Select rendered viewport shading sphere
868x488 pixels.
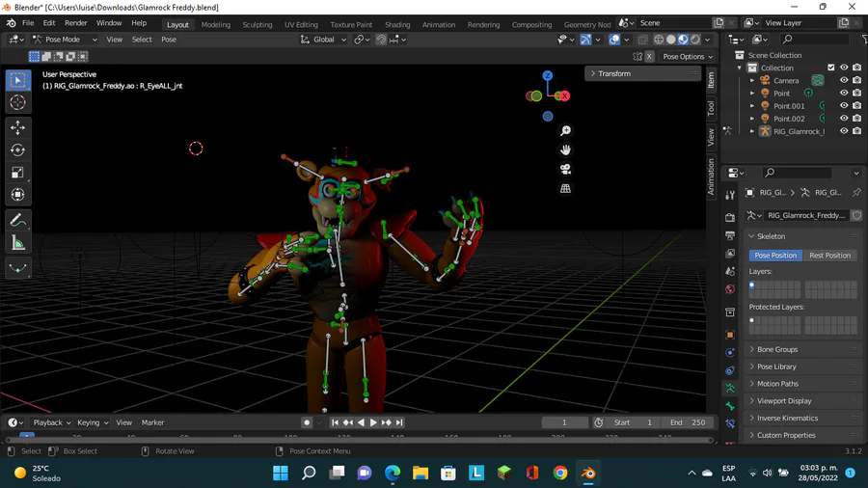click(695, 40)
